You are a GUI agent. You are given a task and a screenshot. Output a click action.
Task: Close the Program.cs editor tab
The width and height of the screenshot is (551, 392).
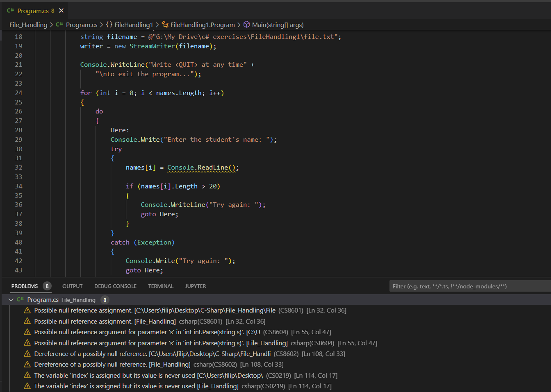tap(61, 11)
